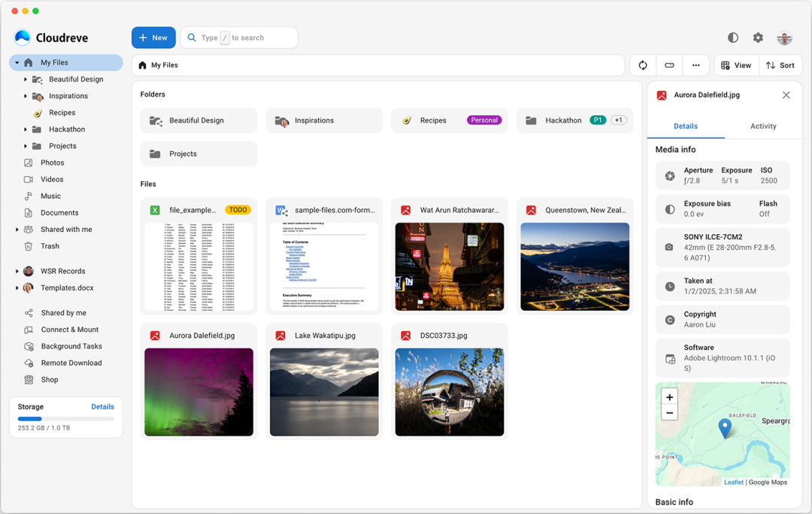Select the Details tab in the side panel

click(685, 126)
